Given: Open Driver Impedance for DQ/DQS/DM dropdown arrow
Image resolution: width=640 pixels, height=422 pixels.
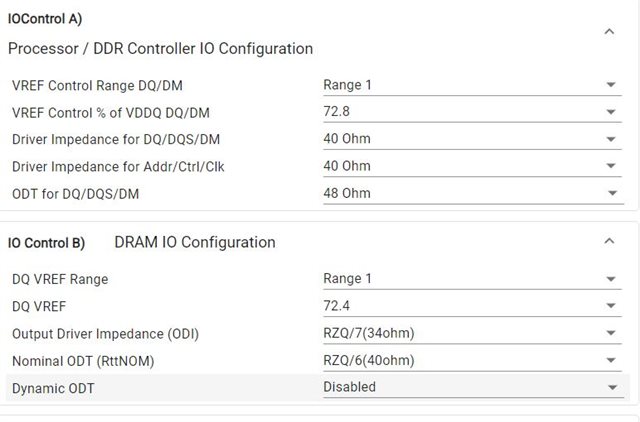Looking at the screenshot, I should pos(611,139).
